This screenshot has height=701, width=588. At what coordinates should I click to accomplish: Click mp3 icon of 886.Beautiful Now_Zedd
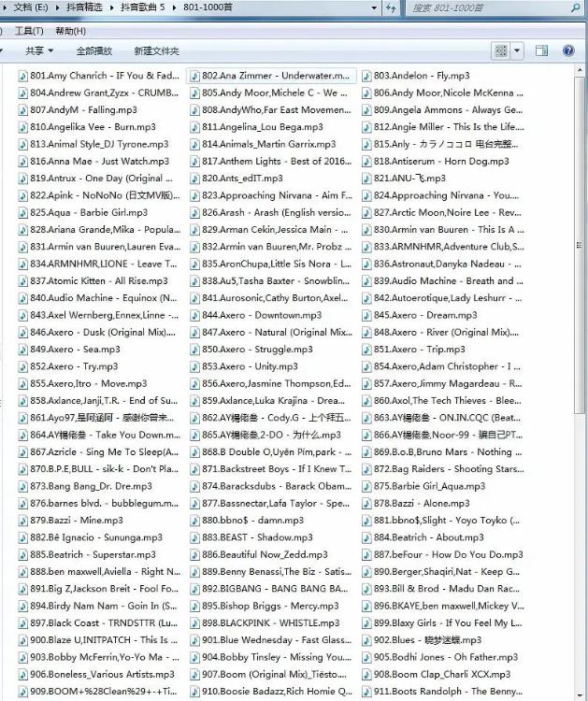(194, 555)
